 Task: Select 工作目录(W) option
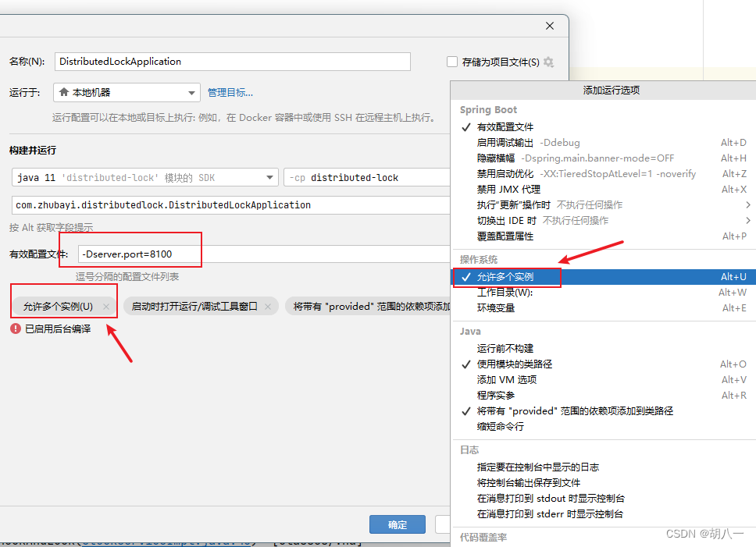pos(604,293)
